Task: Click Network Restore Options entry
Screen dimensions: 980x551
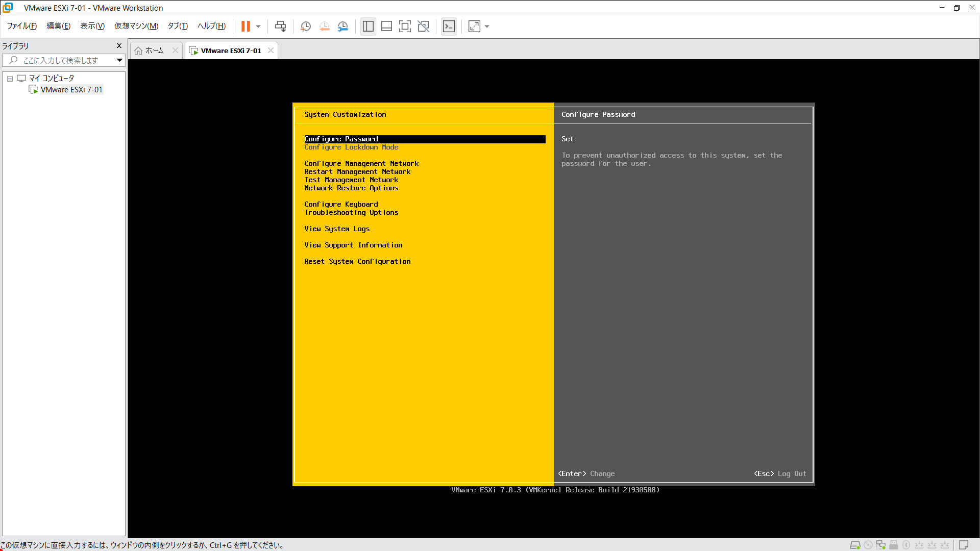Action: [351, 188]
